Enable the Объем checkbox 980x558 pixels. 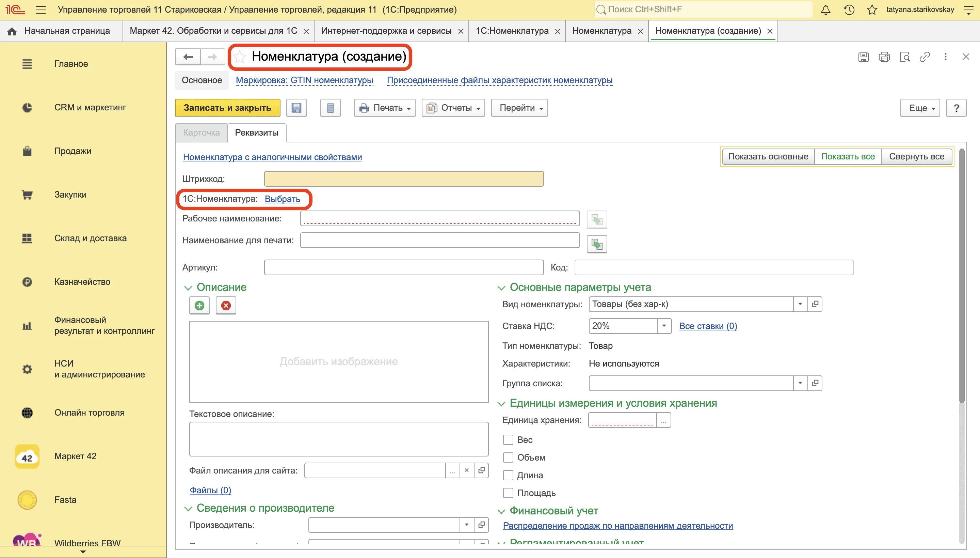click(508, 457)
